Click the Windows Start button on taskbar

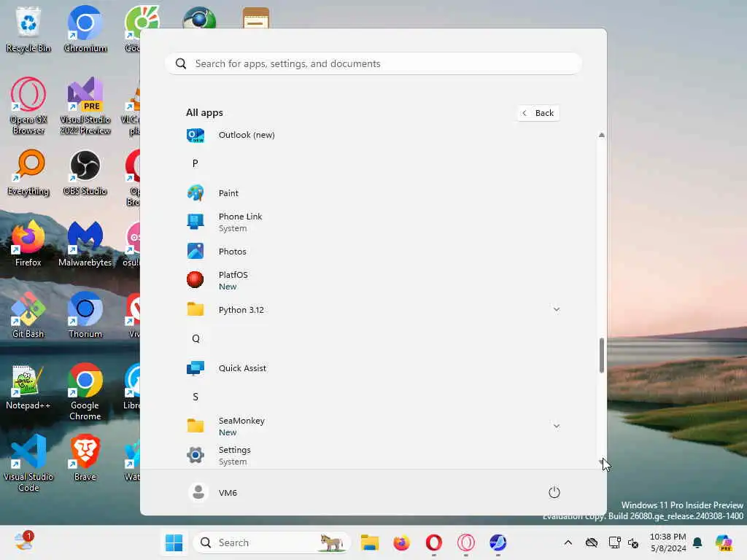coord(174,542)
